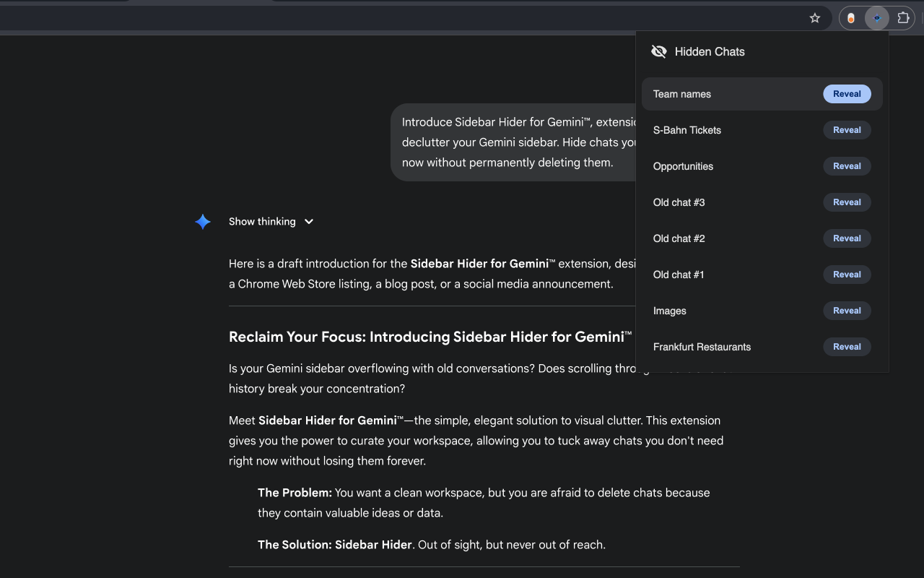Select the Images row text
This screenshot has width=924, height=578.
click(x=670, y=311)
